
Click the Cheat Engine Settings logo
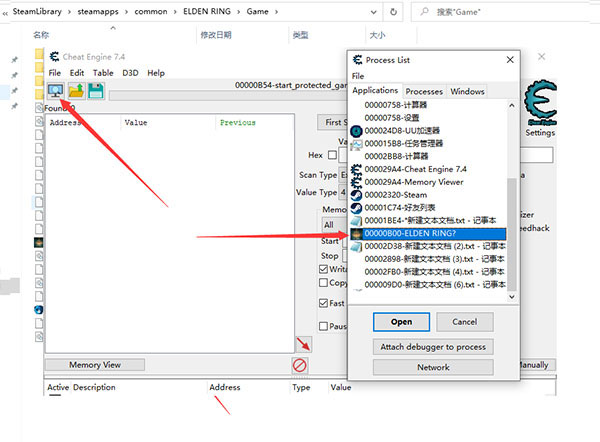[x=539, y=106]
